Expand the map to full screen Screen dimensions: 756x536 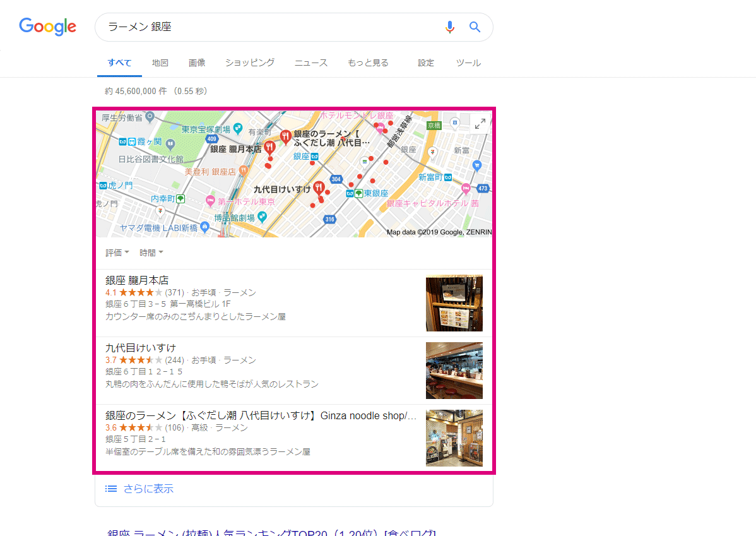(x=480, y=124)
